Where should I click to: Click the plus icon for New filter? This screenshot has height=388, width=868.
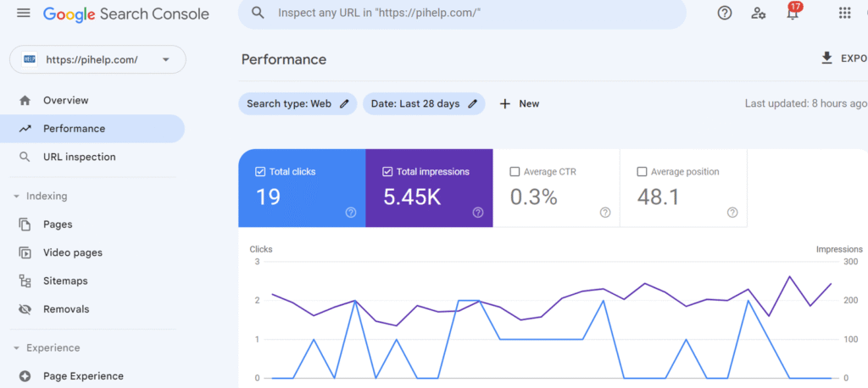pos(505,103)
